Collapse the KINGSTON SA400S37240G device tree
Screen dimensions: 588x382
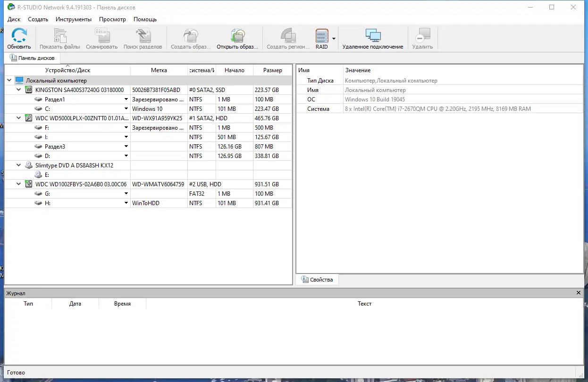click(x=18, y=89)
